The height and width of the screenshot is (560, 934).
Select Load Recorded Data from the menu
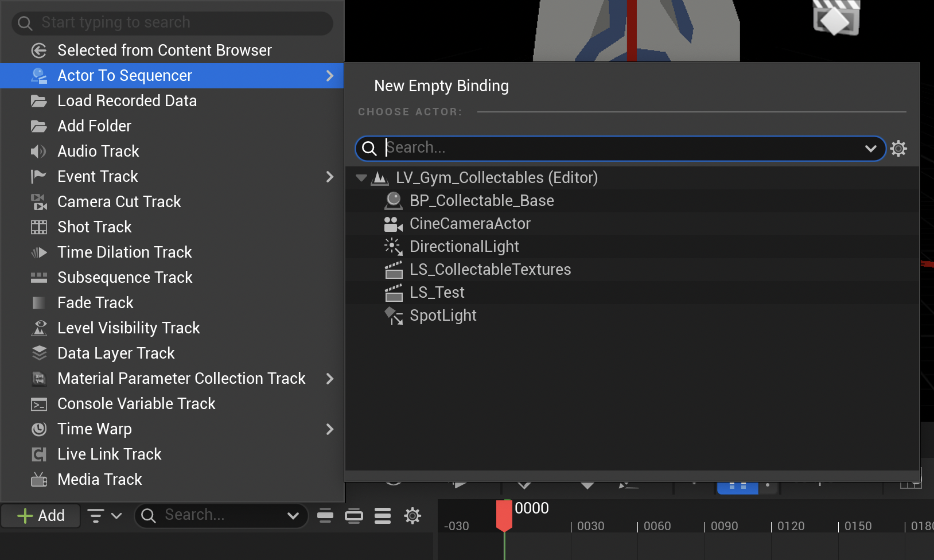pyautogui.click(x=127, y=100)
